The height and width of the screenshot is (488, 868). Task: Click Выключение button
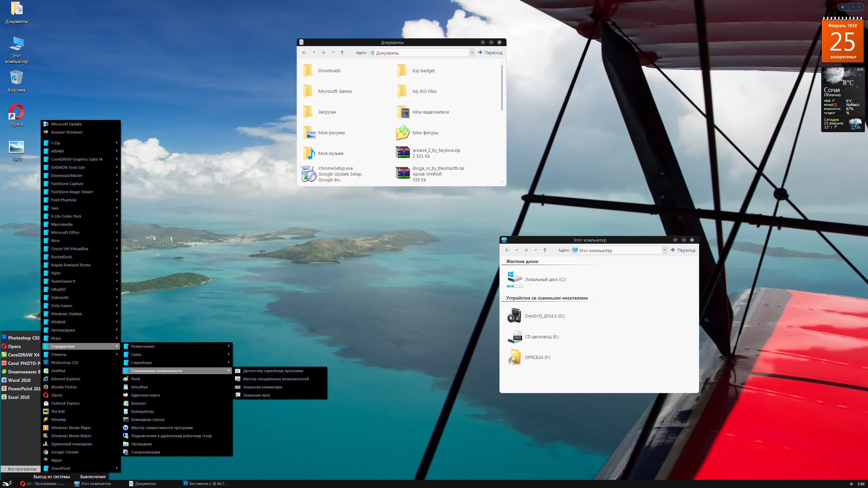click(x=93, y=476)
